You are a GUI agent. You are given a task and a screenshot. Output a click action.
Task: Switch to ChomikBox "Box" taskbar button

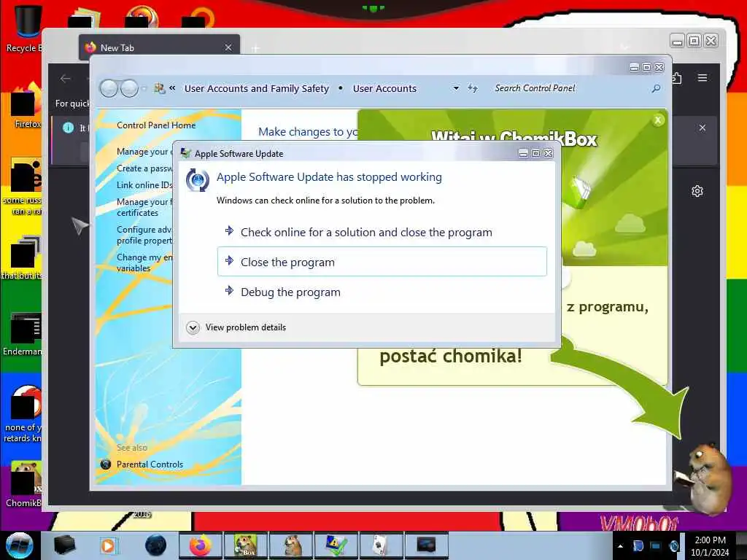point(246,545)
